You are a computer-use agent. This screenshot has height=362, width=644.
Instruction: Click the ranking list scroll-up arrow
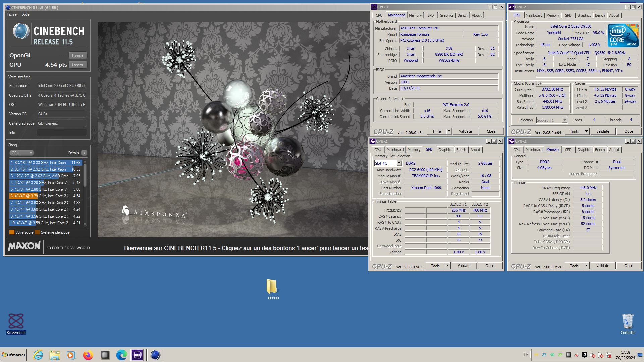pyautogui.click(x=85, y=162)
